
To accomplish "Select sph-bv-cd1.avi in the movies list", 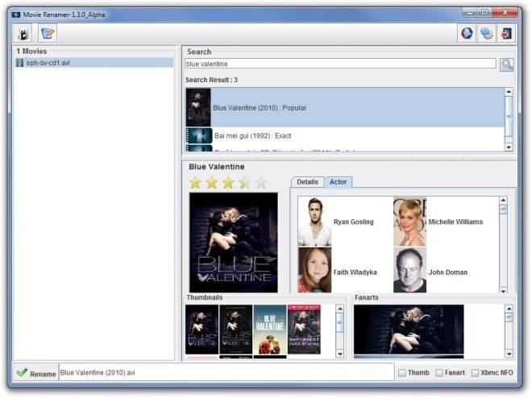I will (94, 63).
